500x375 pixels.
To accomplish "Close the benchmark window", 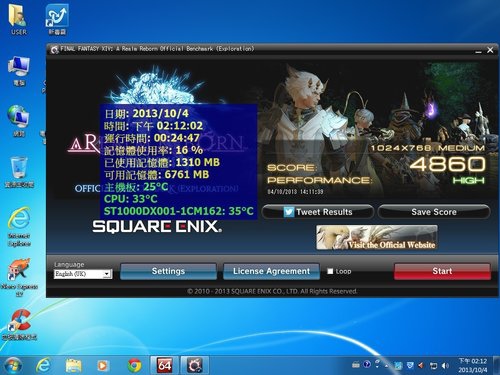I will (x=490, y=50).
